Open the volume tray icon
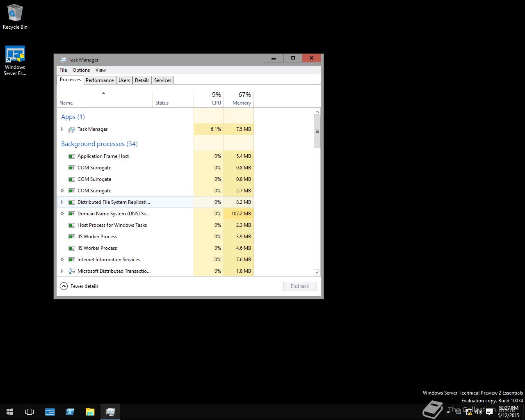The height and width of the screenshot is (420, 525). 479,412
